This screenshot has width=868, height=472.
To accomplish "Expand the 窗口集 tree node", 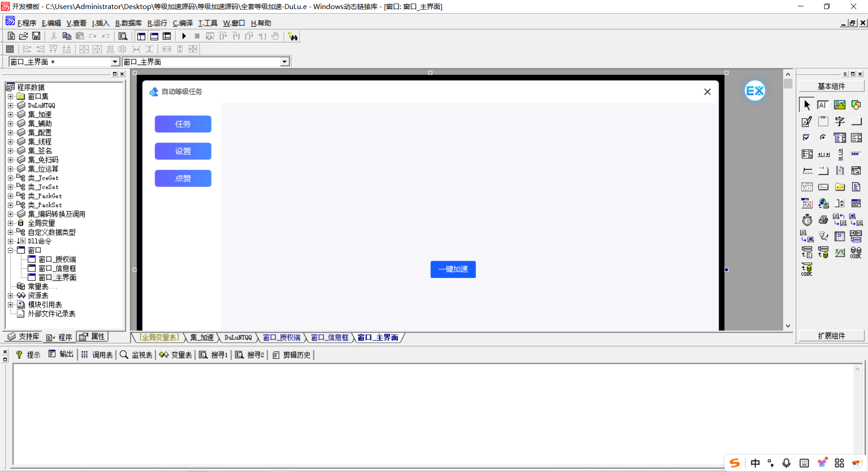I will 10,96.
